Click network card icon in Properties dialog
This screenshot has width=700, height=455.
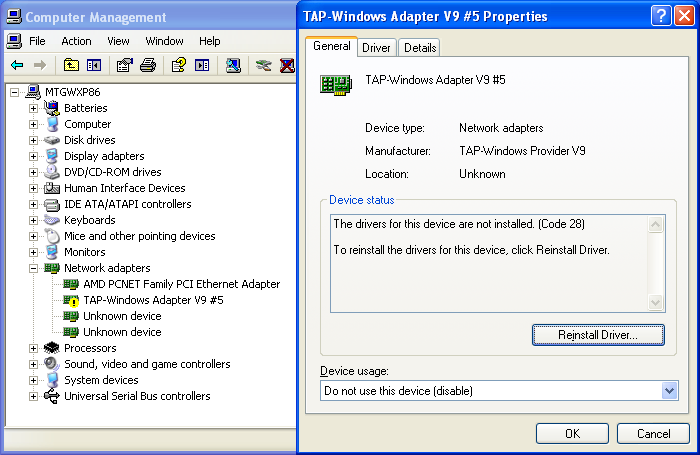tap(336, 85)
